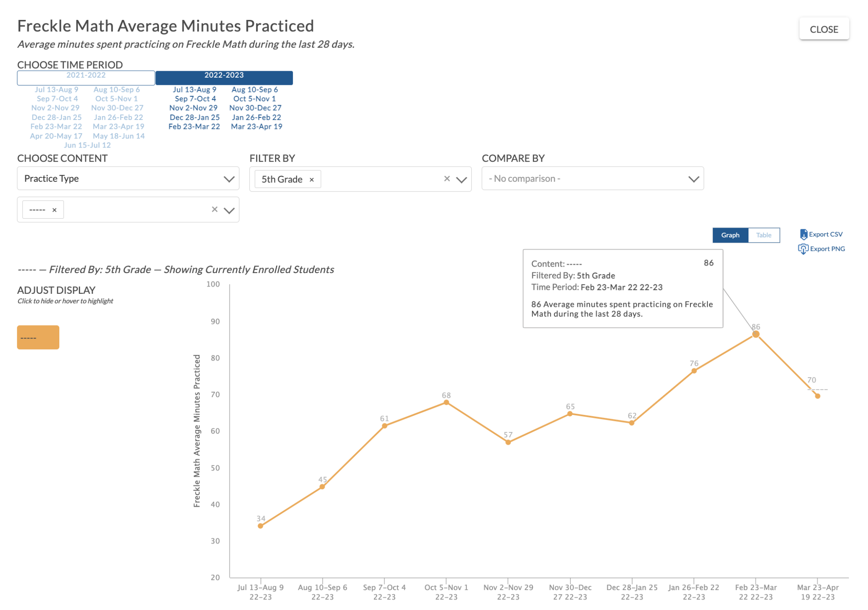Remove the ----- content chip
This screenshot has width=868, height=610.
point(54,209)
